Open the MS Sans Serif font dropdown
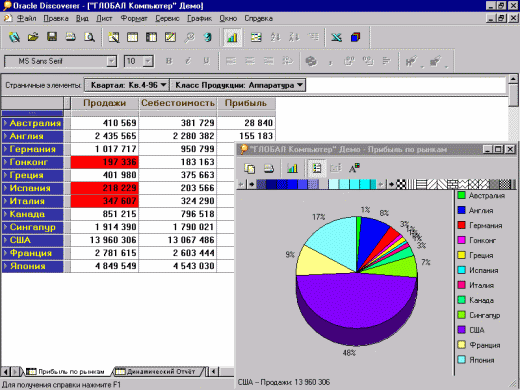 pos(111,61)
